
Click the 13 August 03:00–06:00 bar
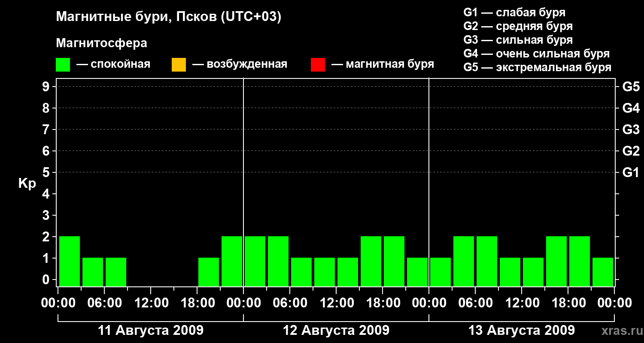(x=464, y=261)
